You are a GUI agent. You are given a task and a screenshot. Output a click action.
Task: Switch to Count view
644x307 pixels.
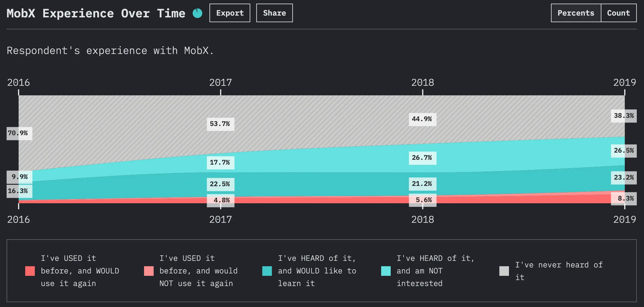click(x=618, y=13)
